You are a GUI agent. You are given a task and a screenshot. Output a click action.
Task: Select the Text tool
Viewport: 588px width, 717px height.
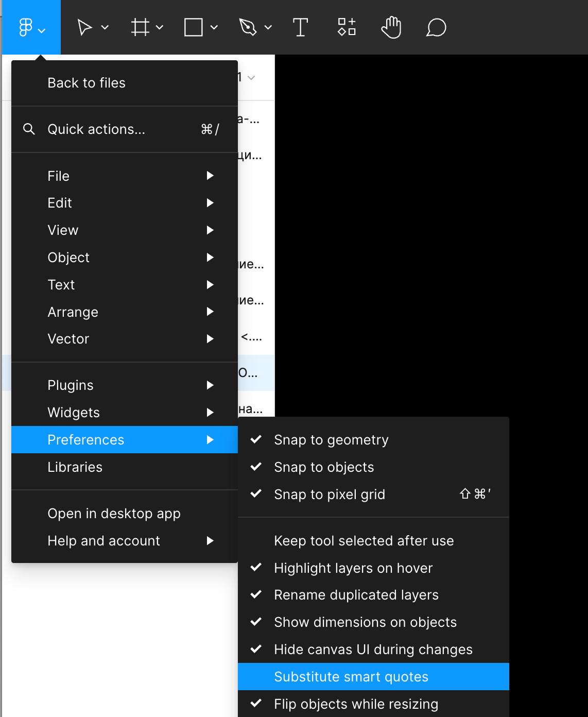[300, 27]
